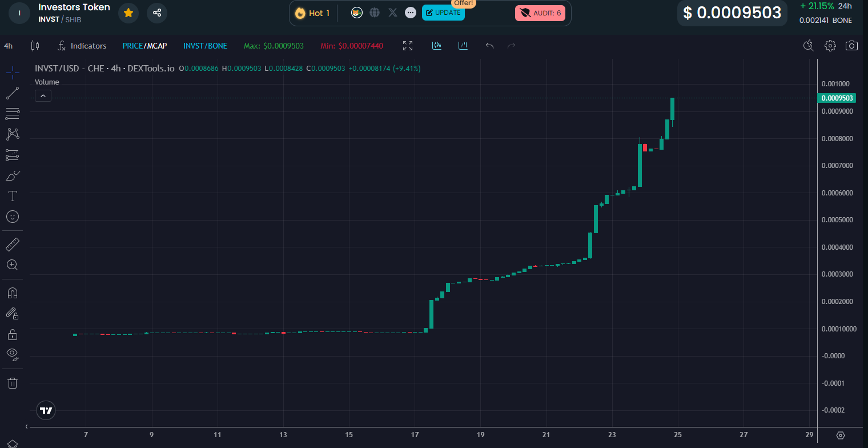Image resolution: width=868 pixels, height=448 pixels.
Task: Open the emoji icons tool
Action: (13, 217)
